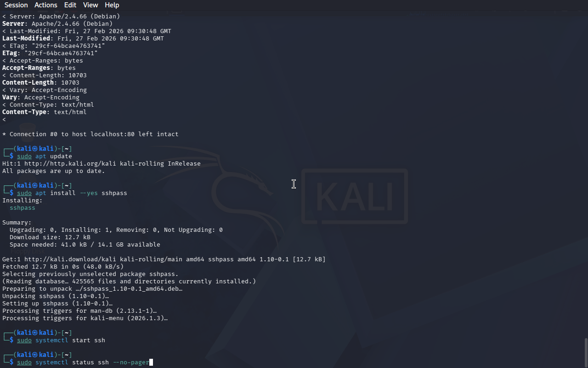This screenshot has width=588, height=368.
Task: Open the Edit menu
Action: click(70, 5)
